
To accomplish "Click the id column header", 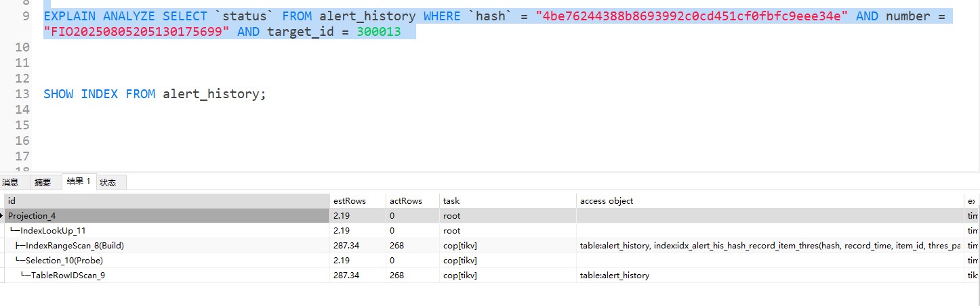I will coord(166,201).
